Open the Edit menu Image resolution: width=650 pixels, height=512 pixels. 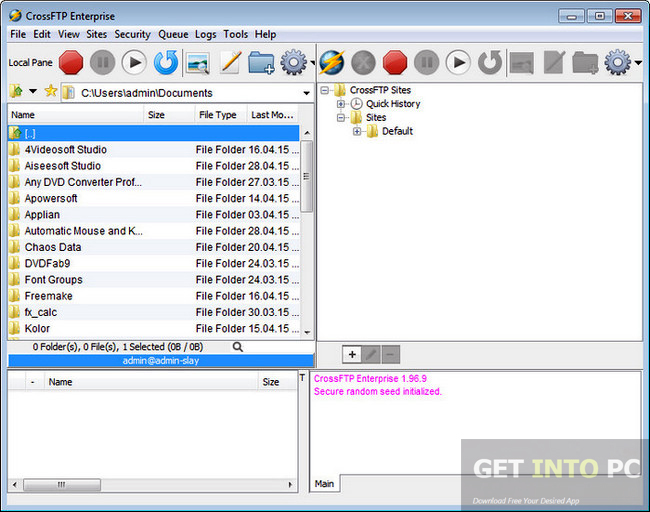(x=42, y=34)
